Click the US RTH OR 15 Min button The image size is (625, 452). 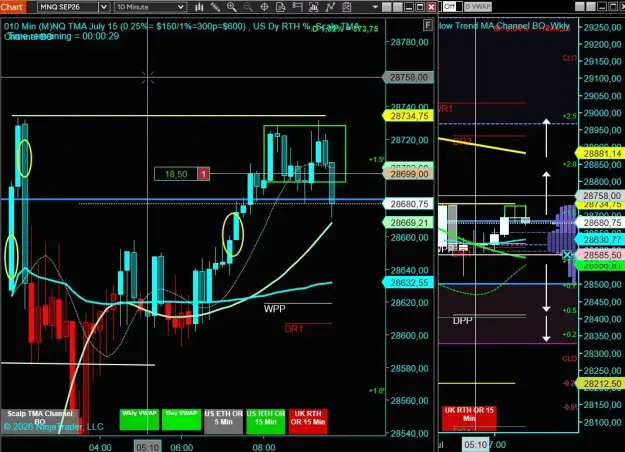pos(265,421)
